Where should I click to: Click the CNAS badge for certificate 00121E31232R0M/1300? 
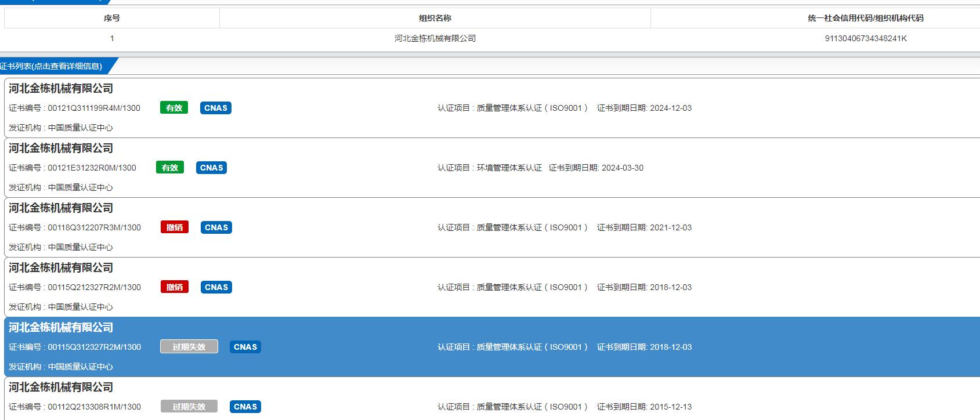pos(212,168)
